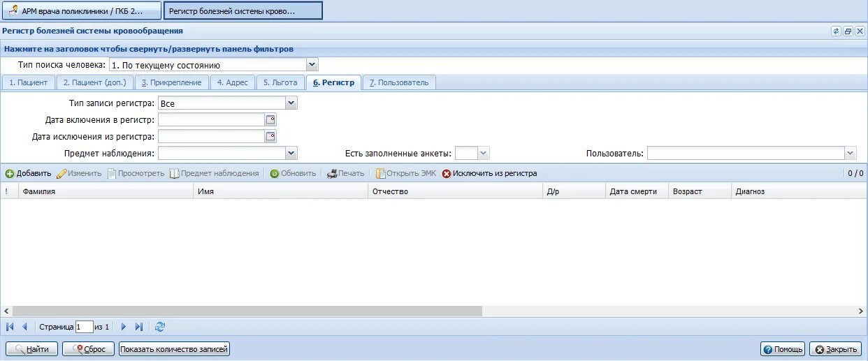Click refresh icon in paging bar
This screenshot has height=361, width=868.
[160, 326]
